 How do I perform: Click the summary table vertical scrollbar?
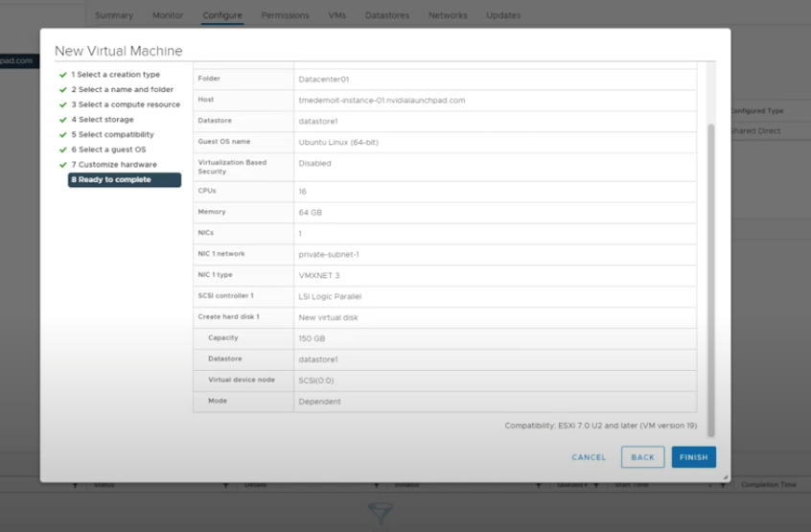coord(710,278)
